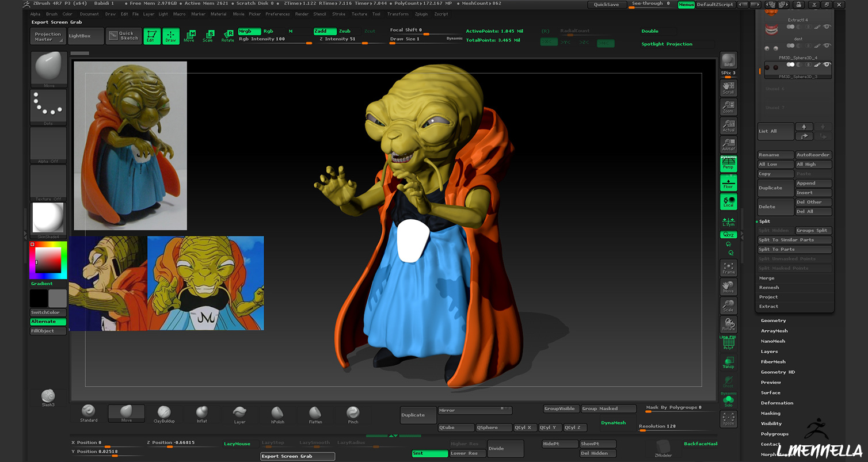Image resolution: width=868 pixels, height=462 pixels.
Task: Click the DynaMesh button
Action: tap(613, 422)
